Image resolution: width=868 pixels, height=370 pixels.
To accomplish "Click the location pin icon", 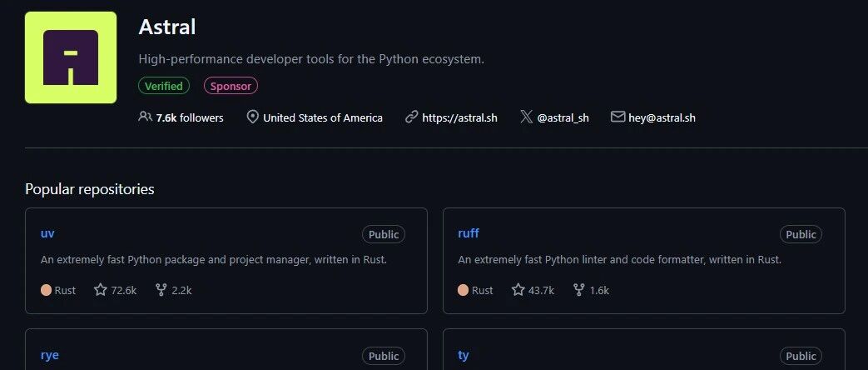I will click(252, 117).
